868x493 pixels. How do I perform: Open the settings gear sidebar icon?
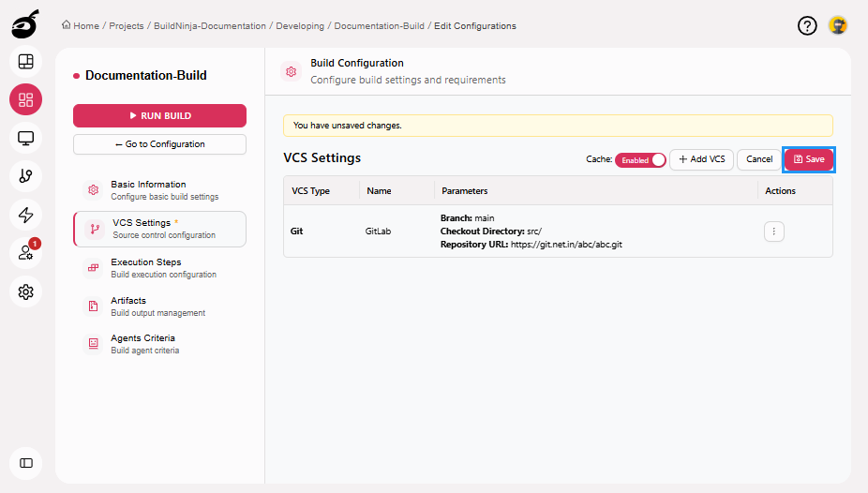pos(26,291)
